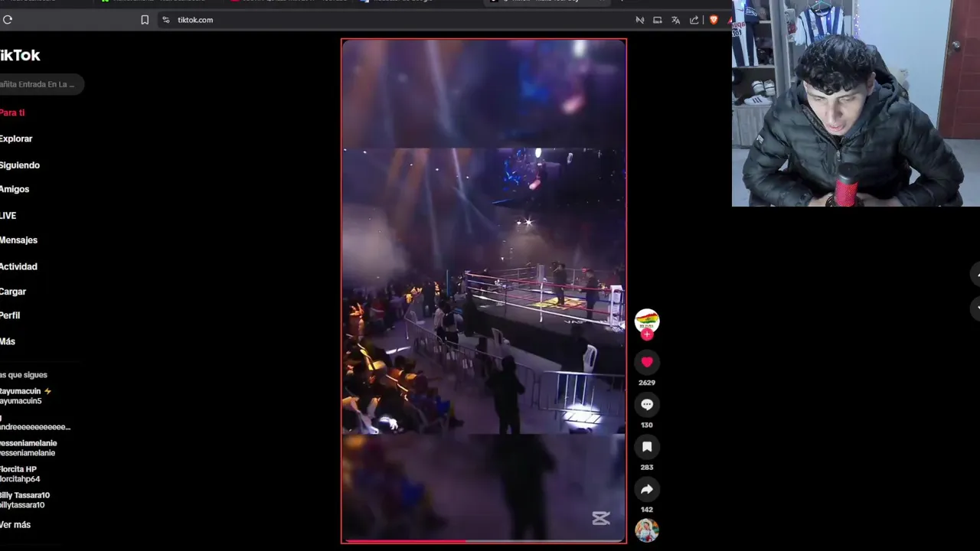
Task: Go to the Siguiendo feed
Action: click(20, 165)
